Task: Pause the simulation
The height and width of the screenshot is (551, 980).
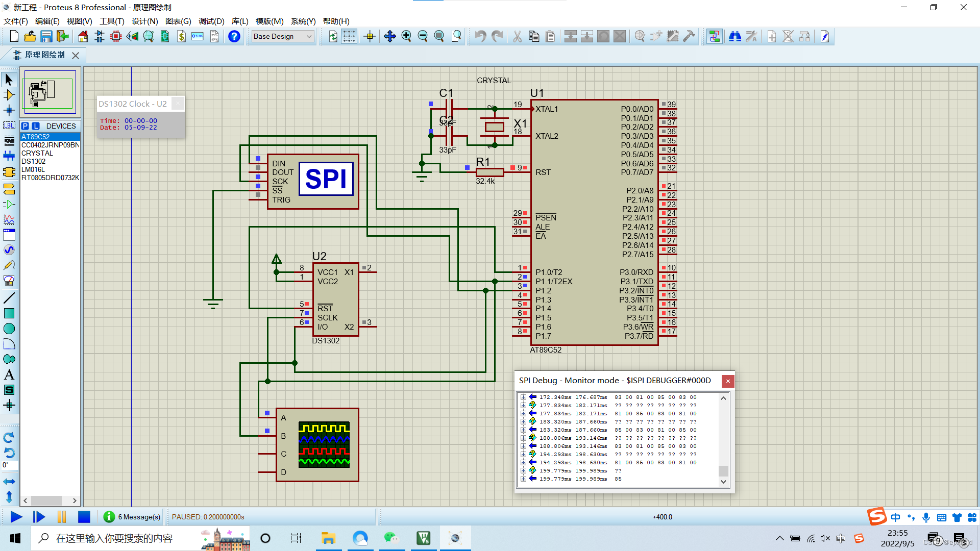Action: point(62,517)
